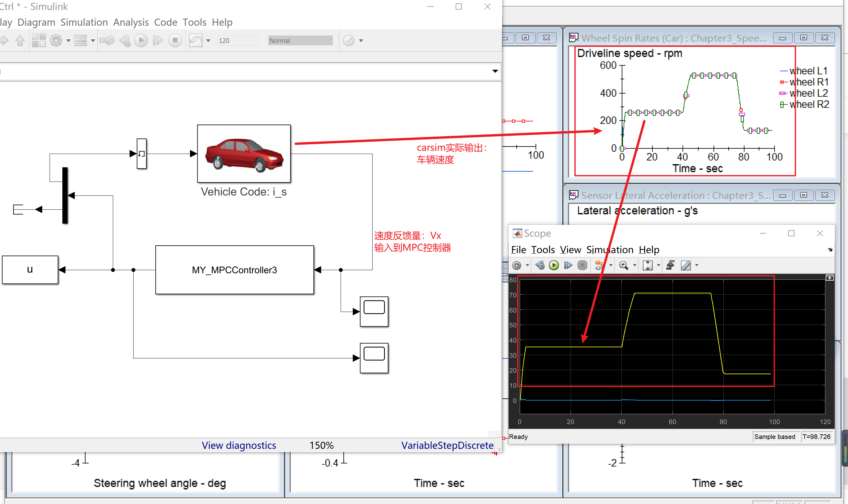Viewport: 848px width, 504px height.
Task: Expand the Model Explorer dropdown arrow
Action: tap(93, 41)
